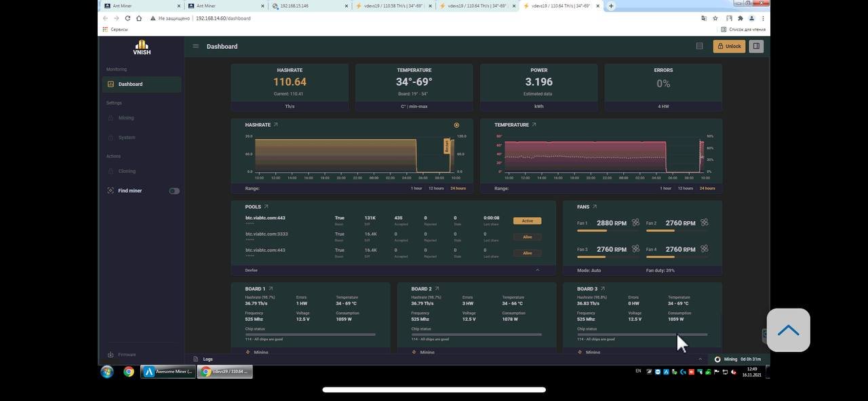The width and height of the screenshot is (868, 401).
Task: Open the Hashrate chart expand arrow
Action: pos(275,125)
